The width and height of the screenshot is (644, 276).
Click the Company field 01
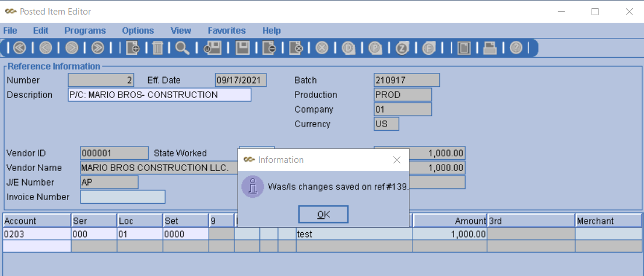(403, 110)
